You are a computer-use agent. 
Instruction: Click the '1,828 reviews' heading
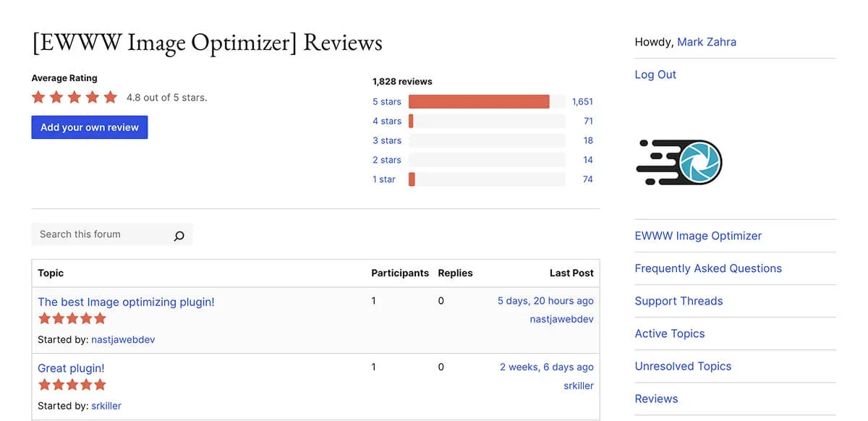(x=402, y=82)
